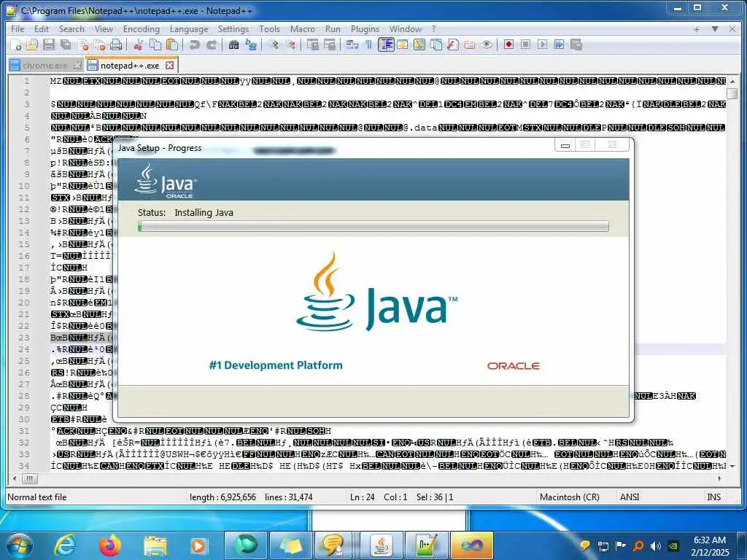Image resolution: width=747 pixels, height=560 pixels.
Task: Click the Copy toolbar icon
Action: tap(155, 44)
